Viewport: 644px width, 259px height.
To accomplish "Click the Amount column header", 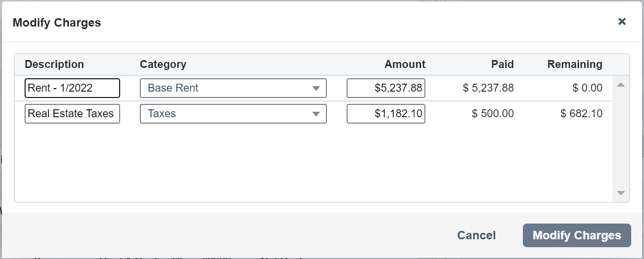I will (x=405, y=65).
